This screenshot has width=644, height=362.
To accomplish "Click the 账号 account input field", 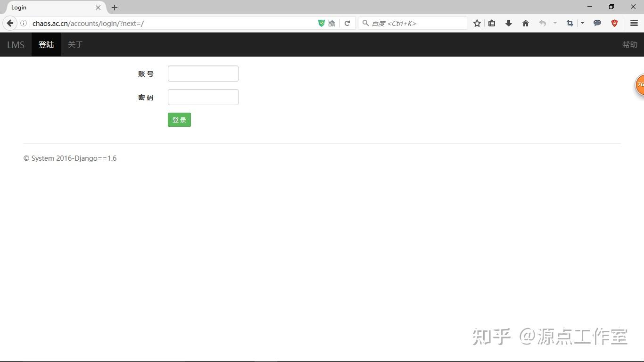I will (203, 74).
